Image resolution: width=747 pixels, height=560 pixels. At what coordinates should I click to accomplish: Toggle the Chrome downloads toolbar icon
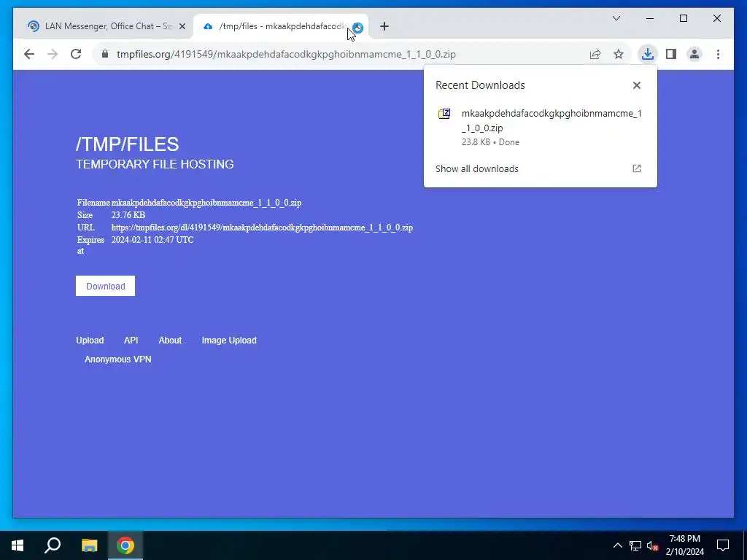(648, 54)
